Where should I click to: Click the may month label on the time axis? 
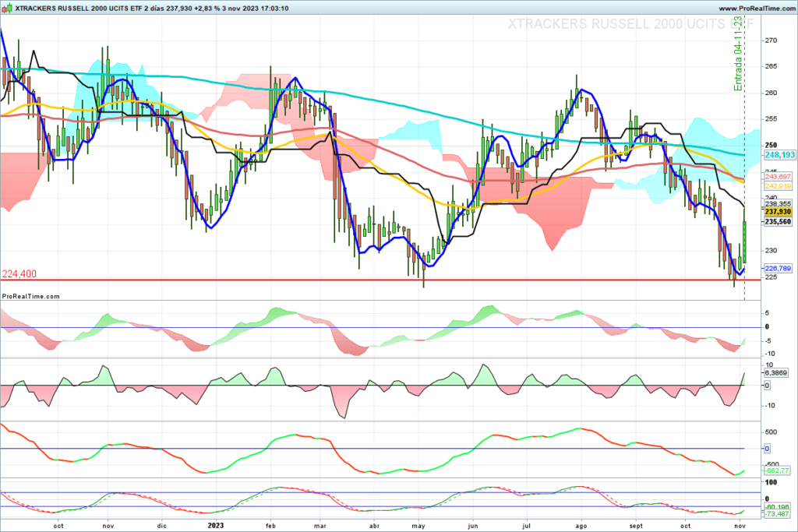click(x=418, y=526)
